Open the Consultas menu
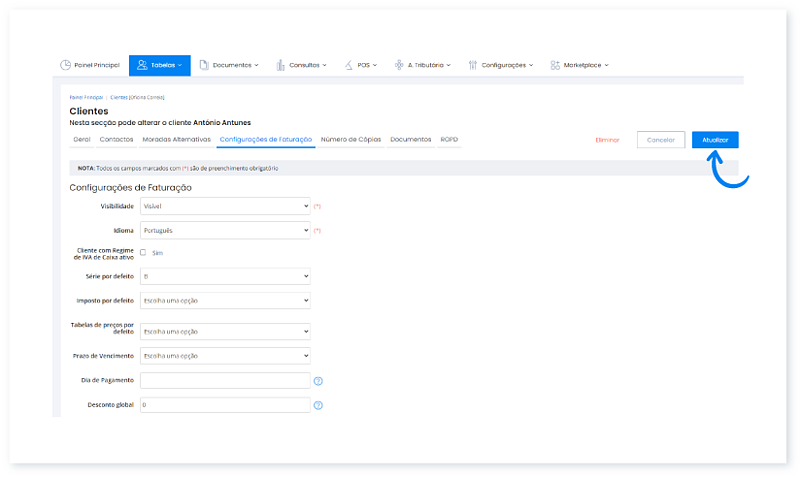 pos(301,65)
